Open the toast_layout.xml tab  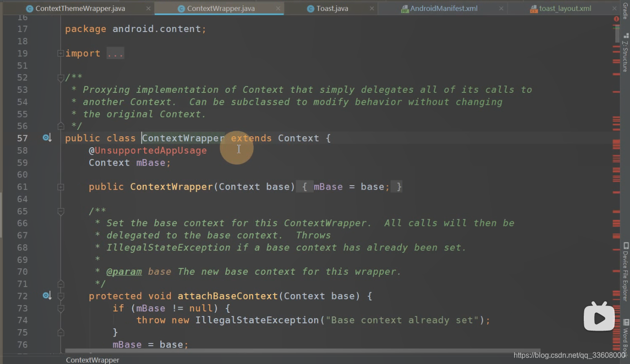coord(565,8)
